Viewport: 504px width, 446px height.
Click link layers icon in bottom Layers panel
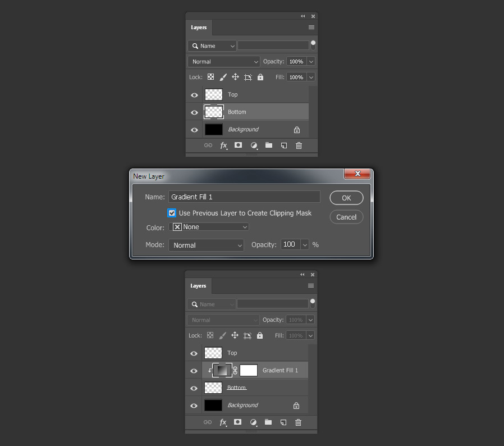pos(208,422)
